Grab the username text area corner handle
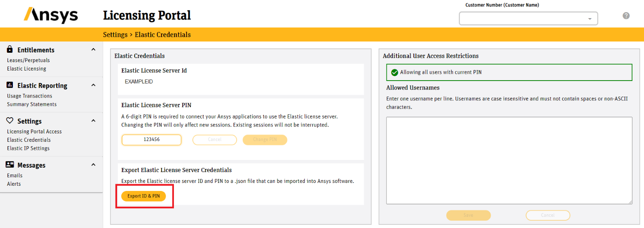Viewport: 644px width, 228px height. point(630,202)
